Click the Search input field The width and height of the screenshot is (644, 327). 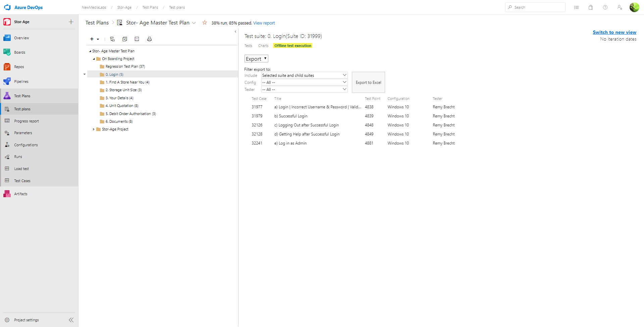point(535,7)
